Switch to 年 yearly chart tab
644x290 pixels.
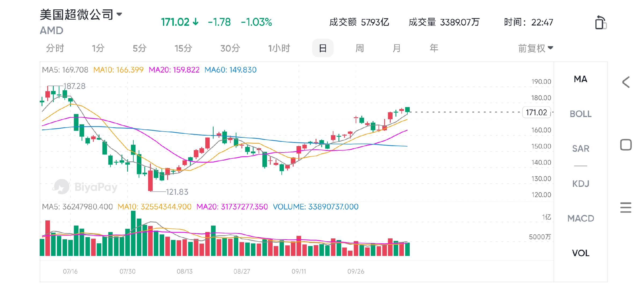[434, 48]
